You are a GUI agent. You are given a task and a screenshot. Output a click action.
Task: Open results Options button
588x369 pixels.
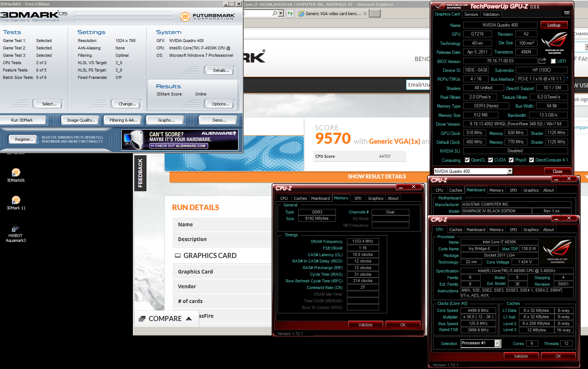(220, 104)
